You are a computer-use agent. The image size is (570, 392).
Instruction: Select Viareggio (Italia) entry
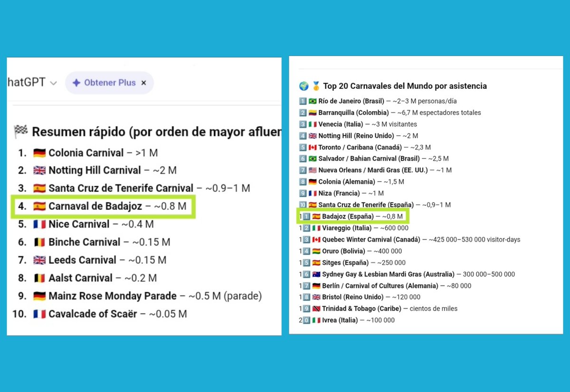pos(365,228)
